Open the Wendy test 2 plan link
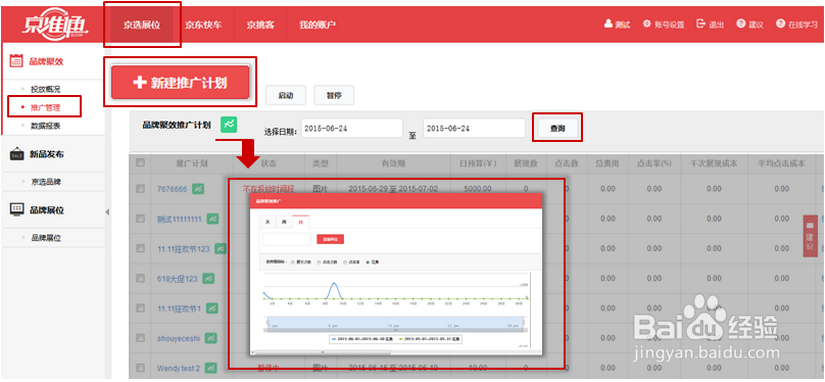The width and height of the screenshot is (825, 382). (x=178, y=368)
